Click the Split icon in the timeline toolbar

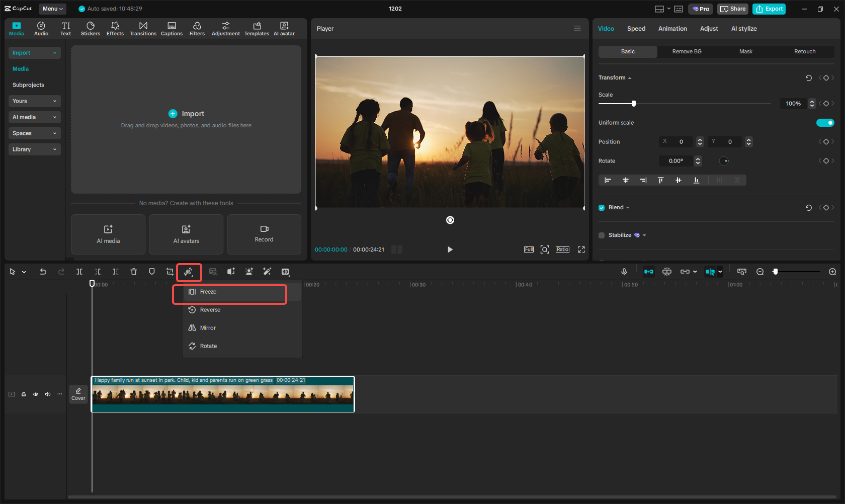pos(79,272)
